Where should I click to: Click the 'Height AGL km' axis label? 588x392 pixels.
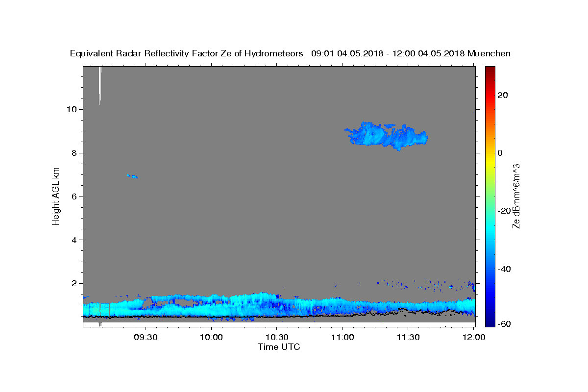[x=56, y=196]
